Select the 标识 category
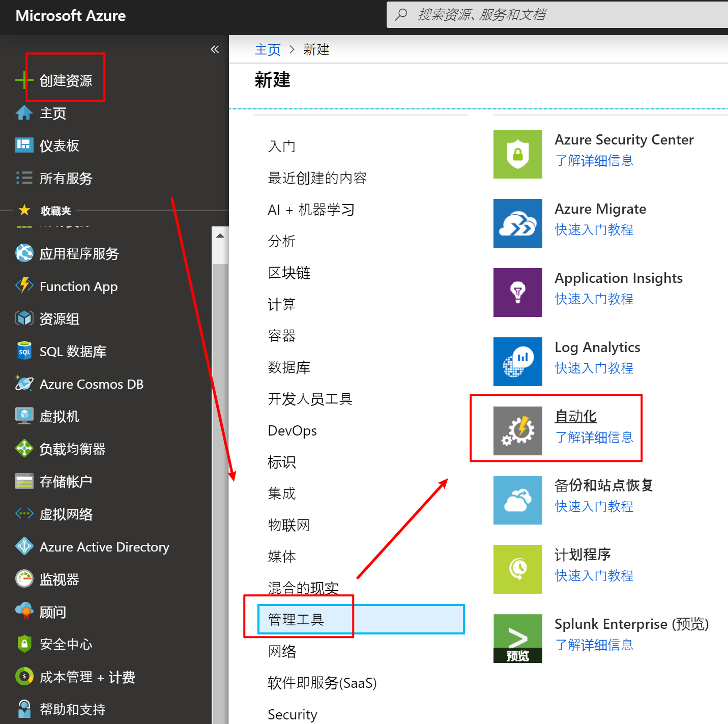Screen dimensions: 728x724 [x=282, y=462]
